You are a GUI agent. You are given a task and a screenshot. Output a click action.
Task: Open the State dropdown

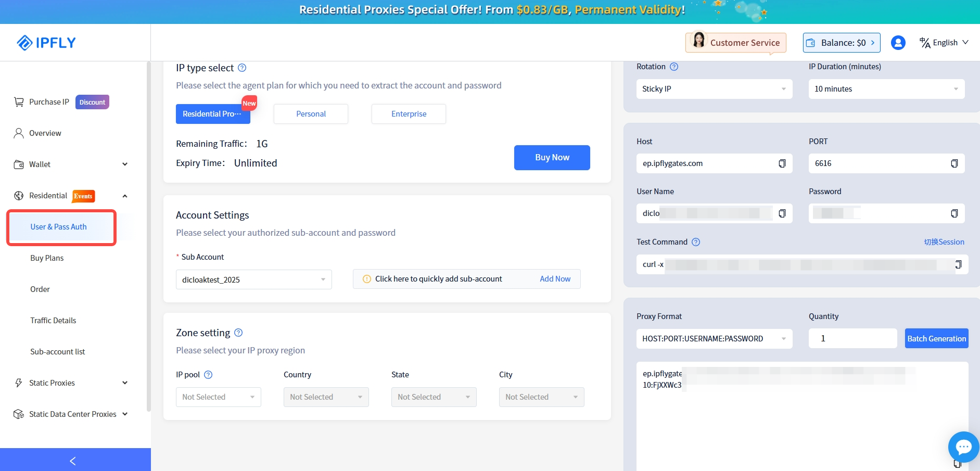[x=434, y=397]
